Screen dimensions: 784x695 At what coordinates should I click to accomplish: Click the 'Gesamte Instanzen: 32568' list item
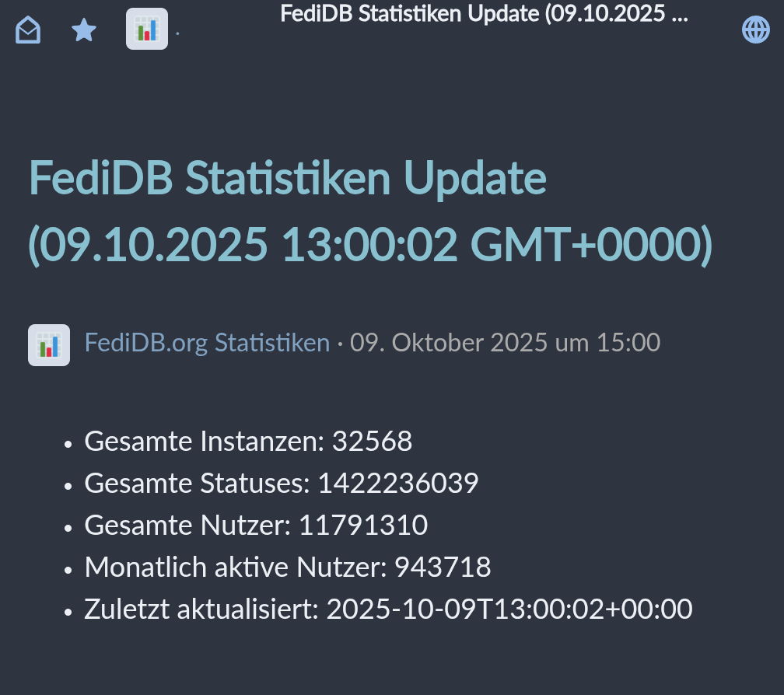click(248, 442)
